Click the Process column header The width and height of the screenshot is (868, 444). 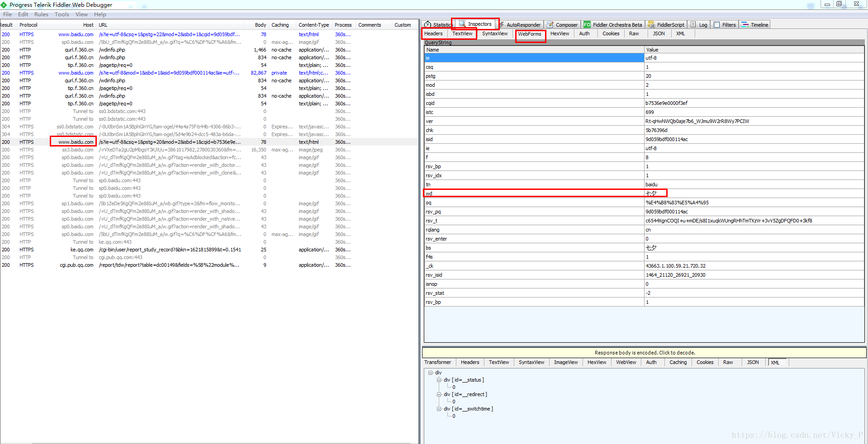[x=343, y=25]
